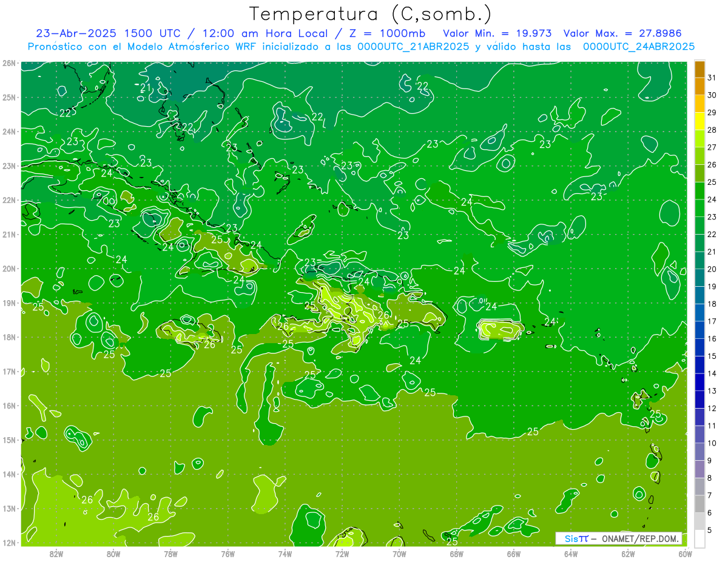Click the '18N' latitude axis label
728x562 pixels.
click(9, 337)
